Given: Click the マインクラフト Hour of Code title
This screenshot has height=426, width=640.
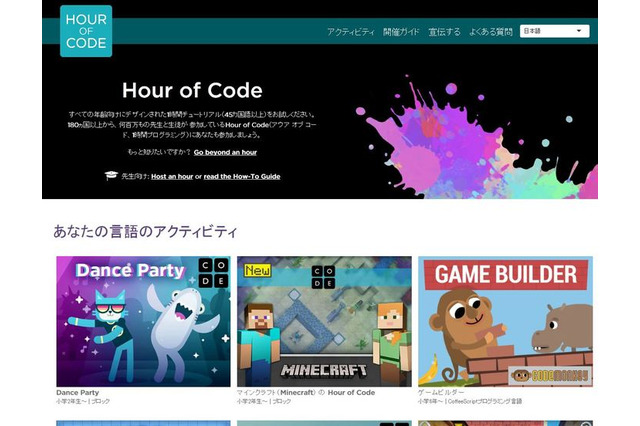Looking at the screenshot, I should click(306, 393).
